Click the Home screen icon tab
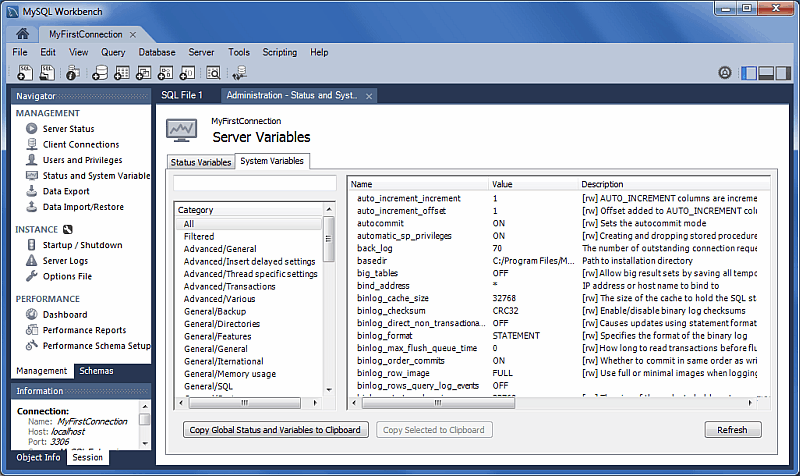 [x=22, y=34]
